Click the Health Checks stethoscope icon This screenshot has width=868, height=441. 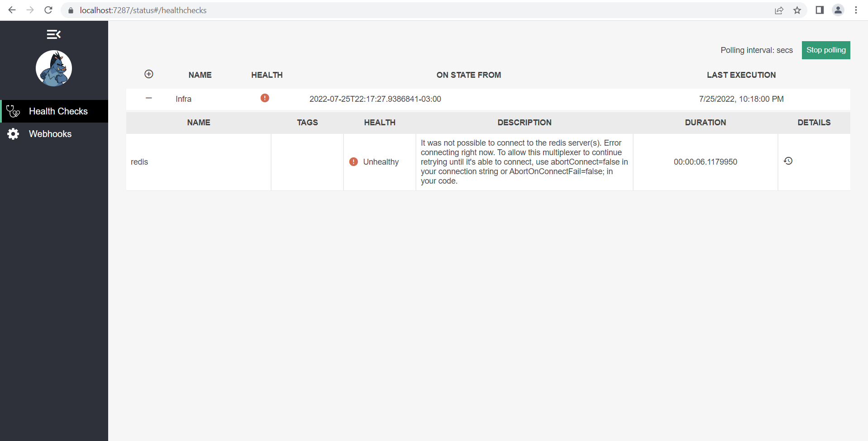coord(13,111)
